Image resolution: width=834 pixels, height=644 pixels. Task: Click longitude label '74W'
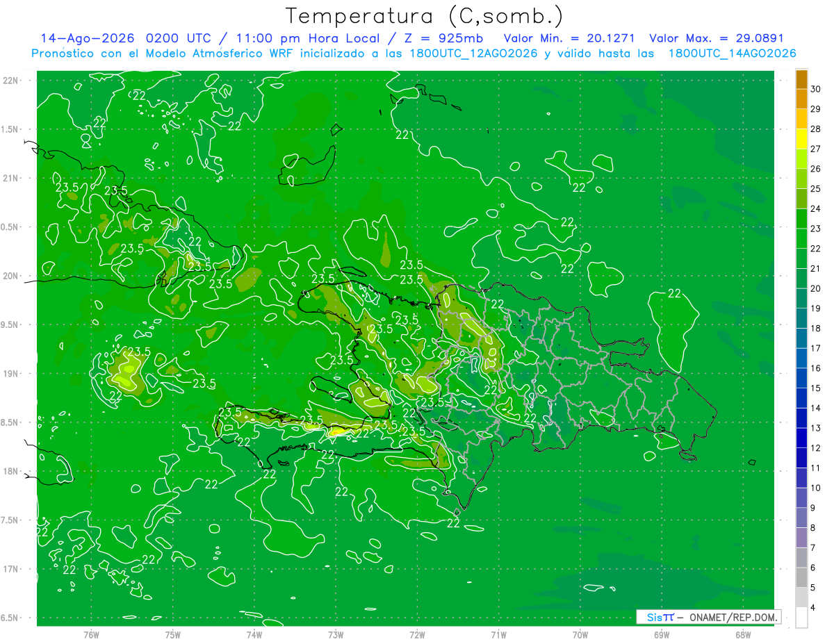pos(254,635)
